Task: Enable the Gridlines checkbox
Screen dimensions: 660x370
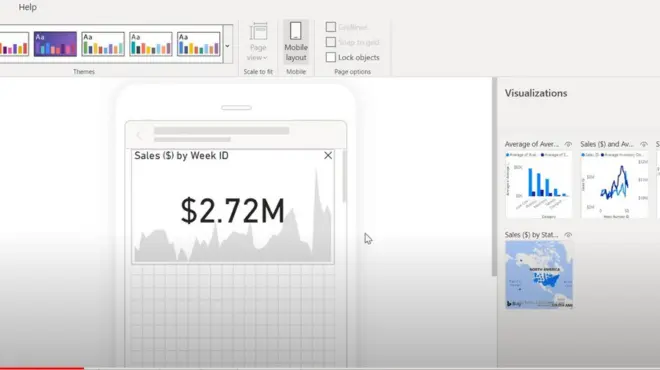Action: coord(331,27)
